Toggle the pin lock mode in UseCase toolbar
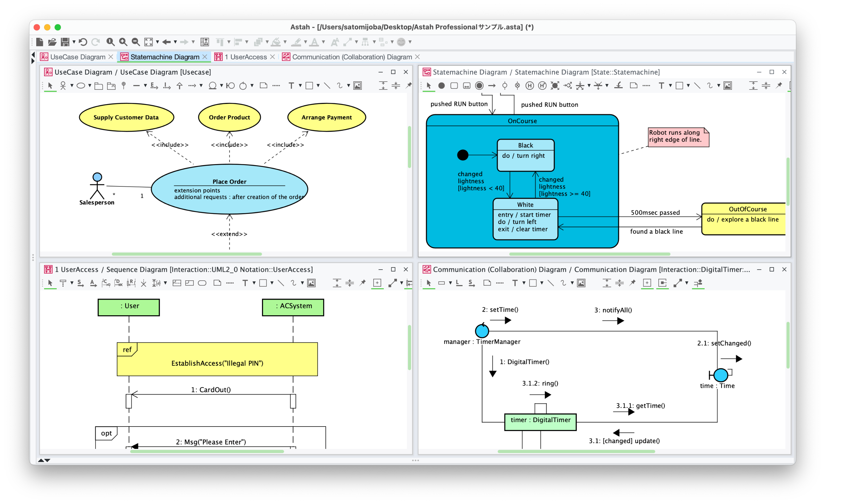The width and height of the screenshot is (860, 504). pyautogui.click(x=409, y=86)
